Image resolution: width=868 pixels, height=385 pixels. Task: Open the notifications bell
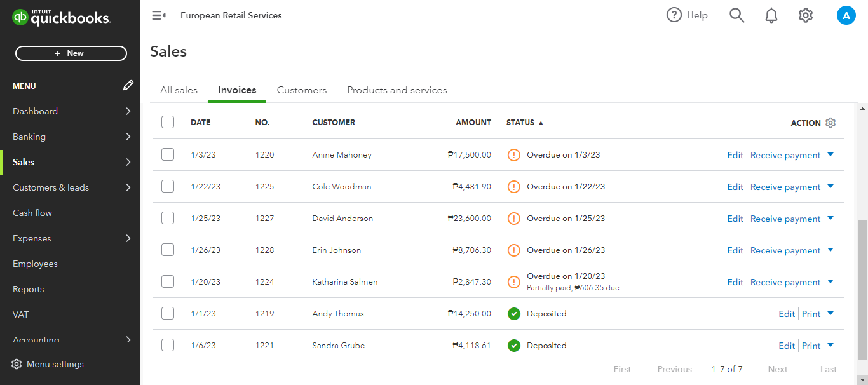[771, 15]
